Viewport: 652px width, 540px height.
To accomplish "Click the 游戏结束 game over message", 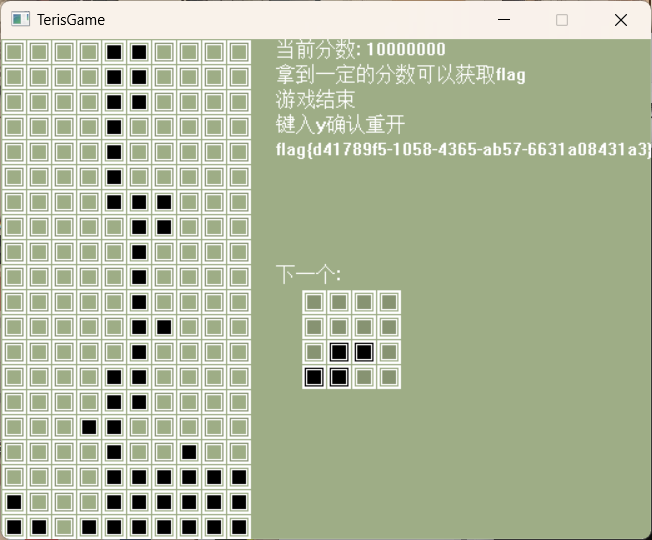I will (x=315, y=100).
